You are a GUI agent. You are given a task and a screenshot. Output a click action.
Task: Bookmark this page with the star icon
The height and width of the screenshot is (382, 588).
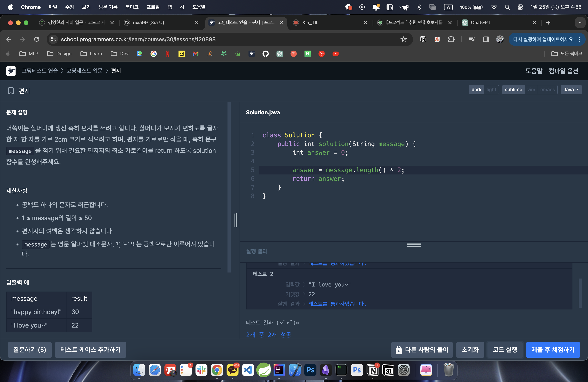403,39
